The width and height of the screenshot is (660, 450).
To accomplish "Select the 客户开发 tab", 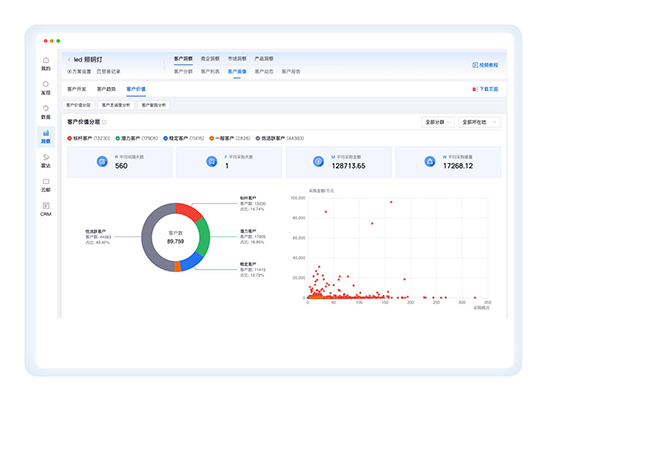I will click(77, 89).
